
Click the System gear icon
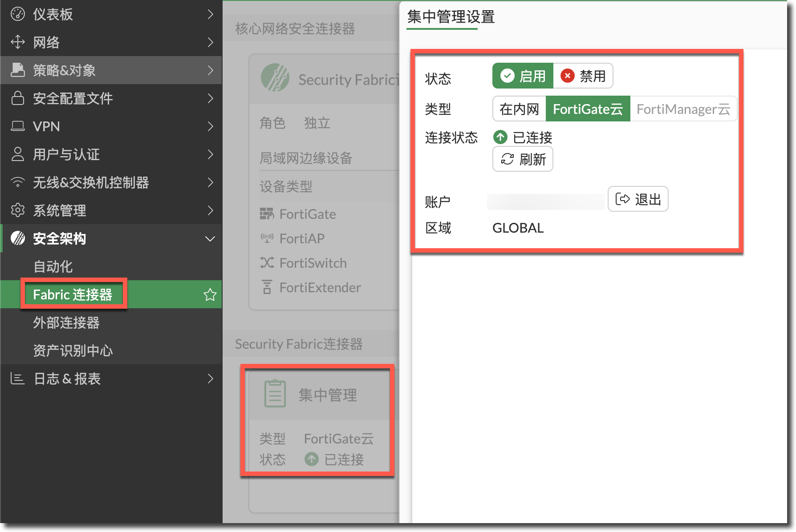(x=18, y=210)
